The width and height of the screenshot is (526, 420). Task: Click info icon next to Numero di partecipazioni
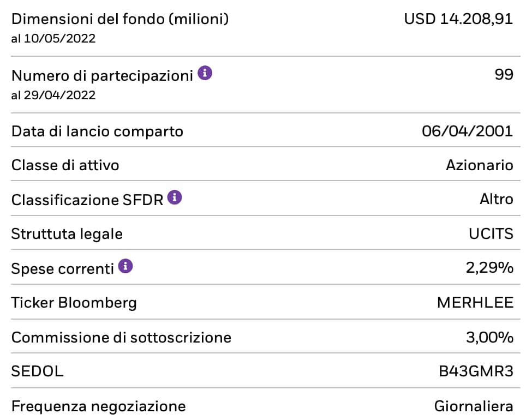tap(205, 73)
